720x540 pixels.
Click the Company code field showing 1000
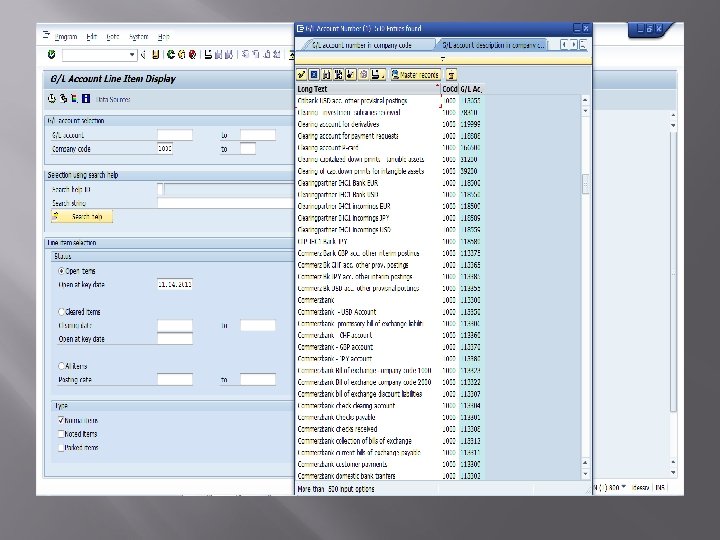pos(165,148)
